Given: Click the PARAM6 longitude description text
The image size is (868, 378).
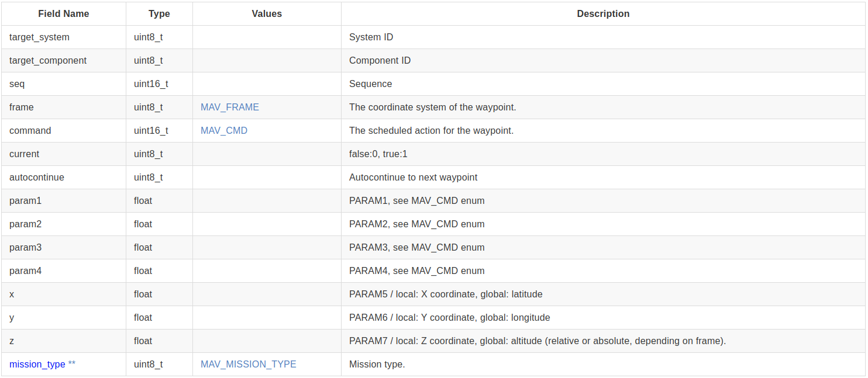Looking at the screenshot, I should coord(450,317).
